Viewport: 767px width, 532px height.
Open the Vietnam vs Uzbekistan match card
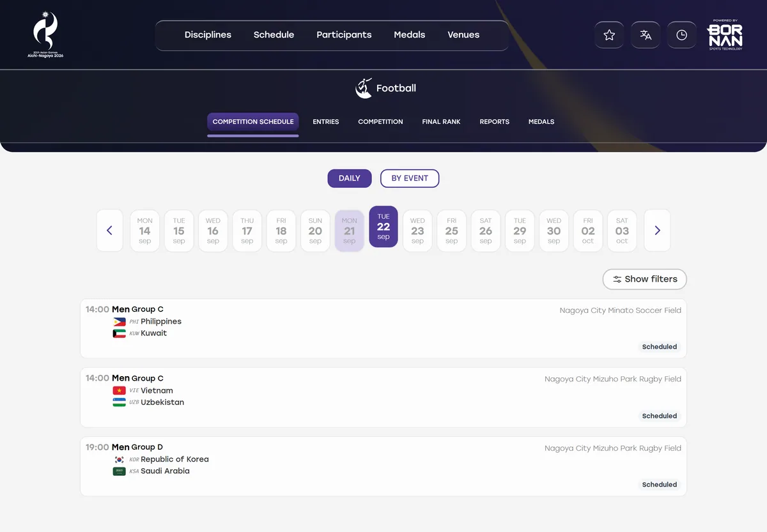[x=383, y=397]
